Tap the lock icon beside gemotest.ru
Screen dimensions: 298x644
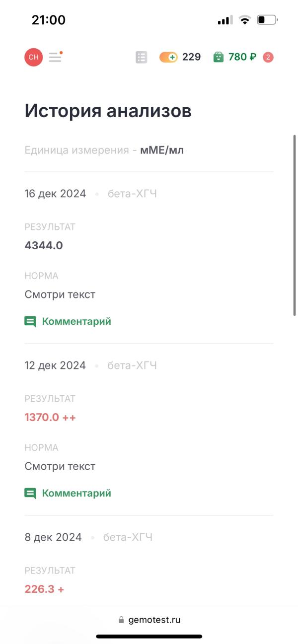click(x=121, y=620)
